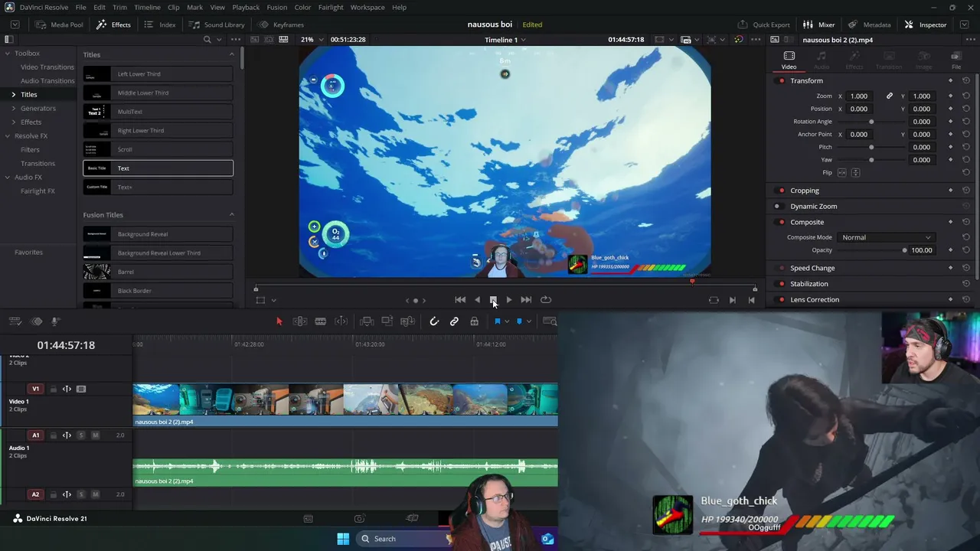980x551 pixels.
Task: Select the arrow Selection Mode tool
Action: coord(279,321)
